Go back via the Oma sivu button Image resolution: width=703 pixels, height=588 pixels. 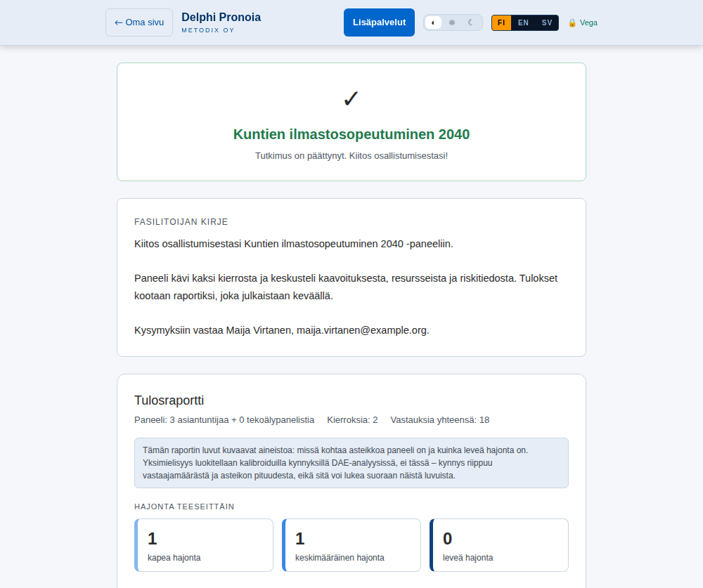click(139, 22)
